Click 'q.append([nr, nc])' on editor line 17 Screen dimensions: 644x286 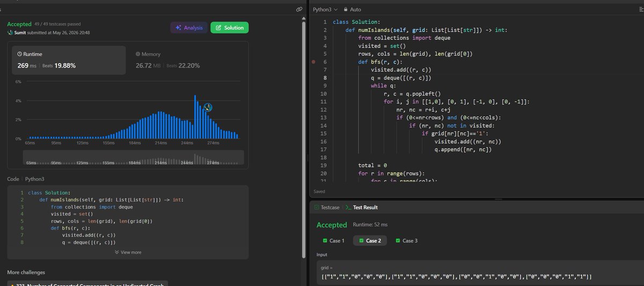(463, 149)
